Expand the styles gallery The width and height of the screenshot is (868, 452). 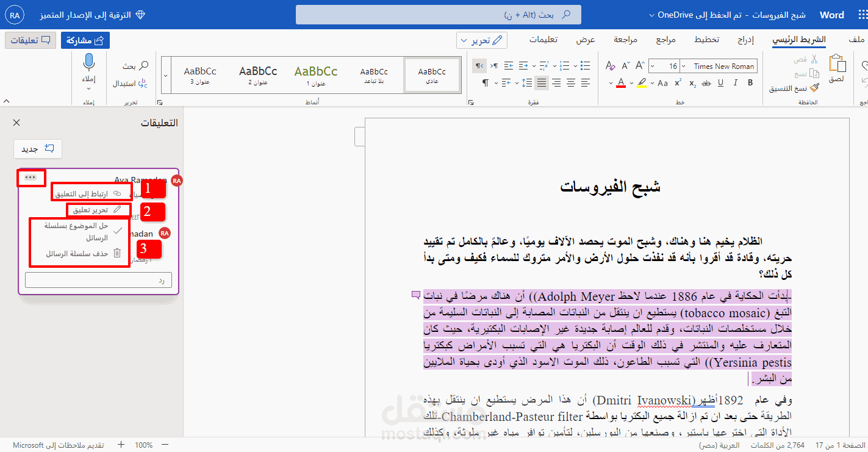[x=165, y=75]
